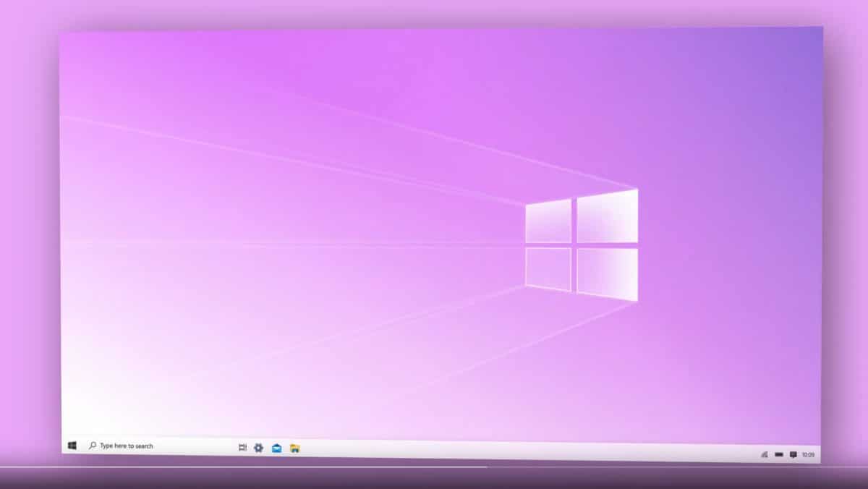Viewport: 868px width, 489px height.
Task: Launch File Explorer from taskbar
Action: [x=295, y=446]
